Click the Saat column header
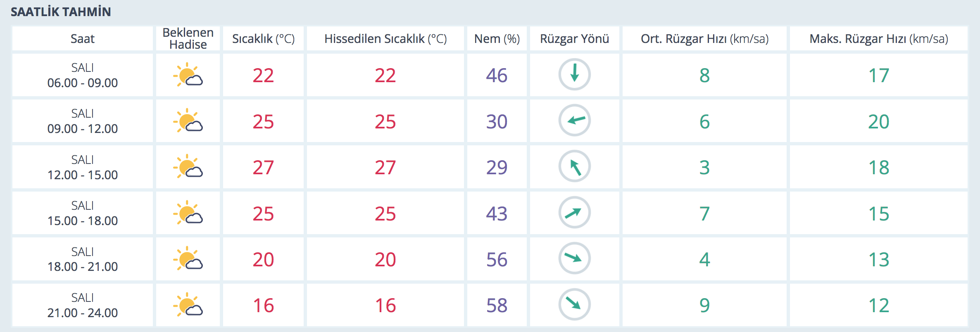Image resolution: width=980 pixels, height=332 pixels. pos(83,39)
